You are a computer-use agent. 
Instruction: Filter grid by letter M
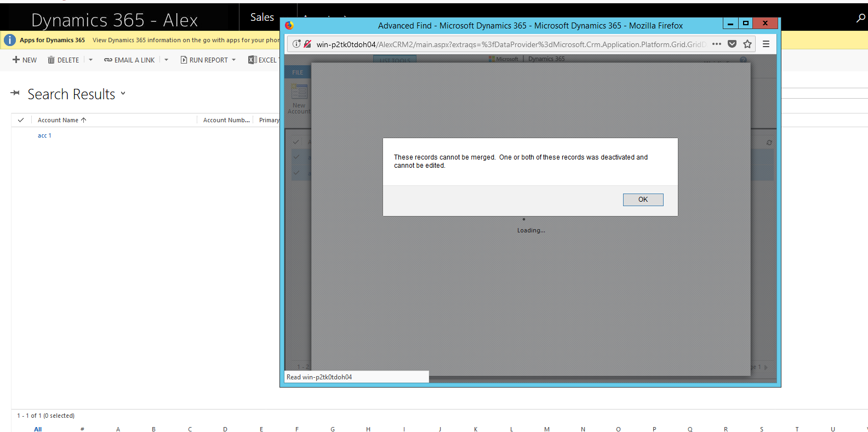[x=547, y=429]
